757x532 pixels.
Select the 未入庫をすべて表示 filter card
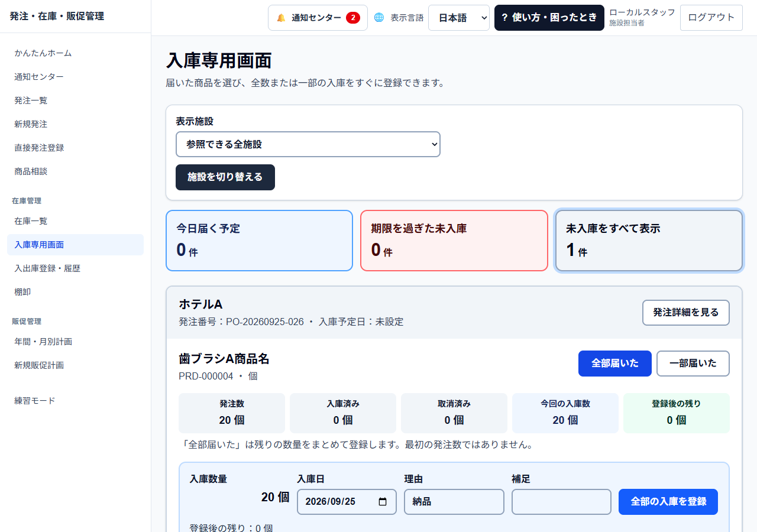tap(649, 241)
